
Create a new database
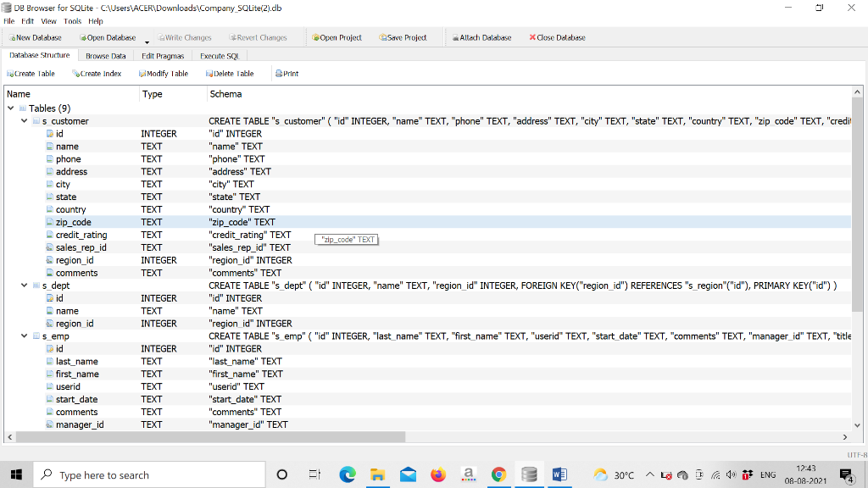pyautogui.click(x=34, y=37)
